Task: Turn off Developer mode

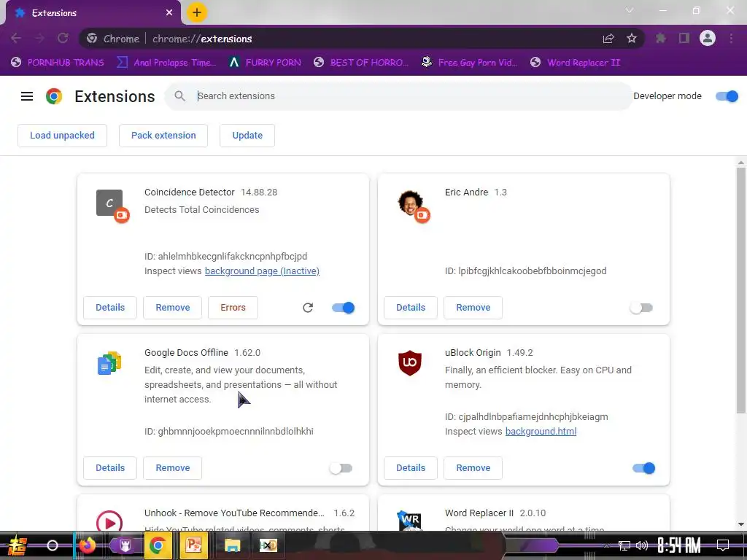Action: click(727, 96)
